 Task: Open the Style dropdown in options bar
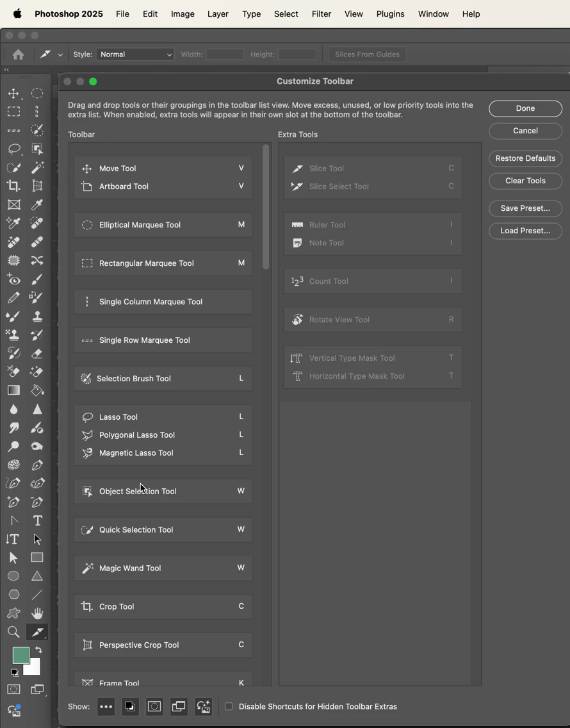(x=135, y=54)
